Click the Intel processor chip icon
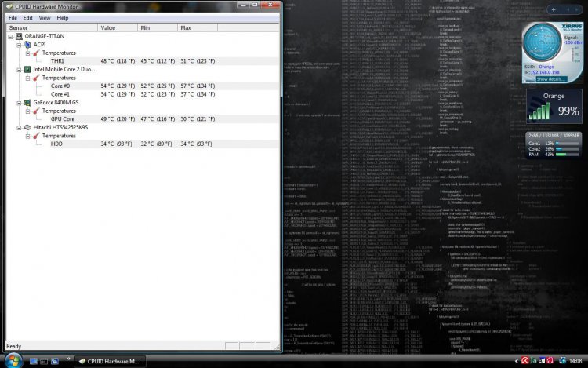 point(27,69)
